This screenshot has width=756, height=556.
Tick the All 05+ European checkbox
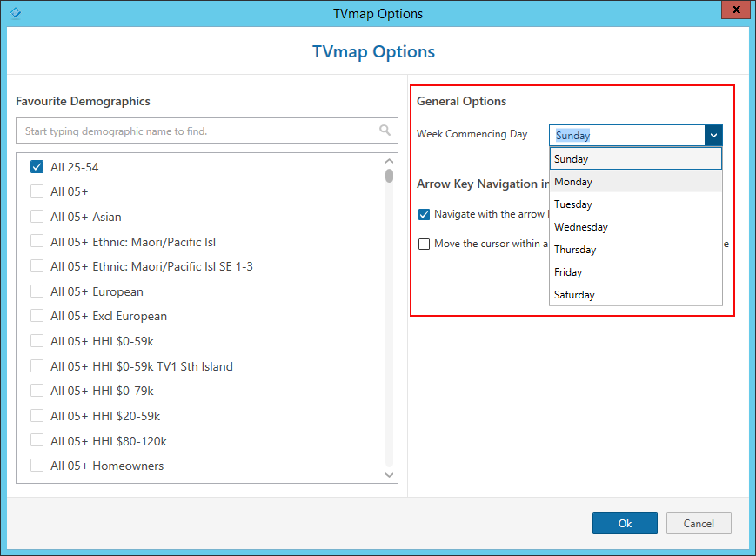point(37,291)
